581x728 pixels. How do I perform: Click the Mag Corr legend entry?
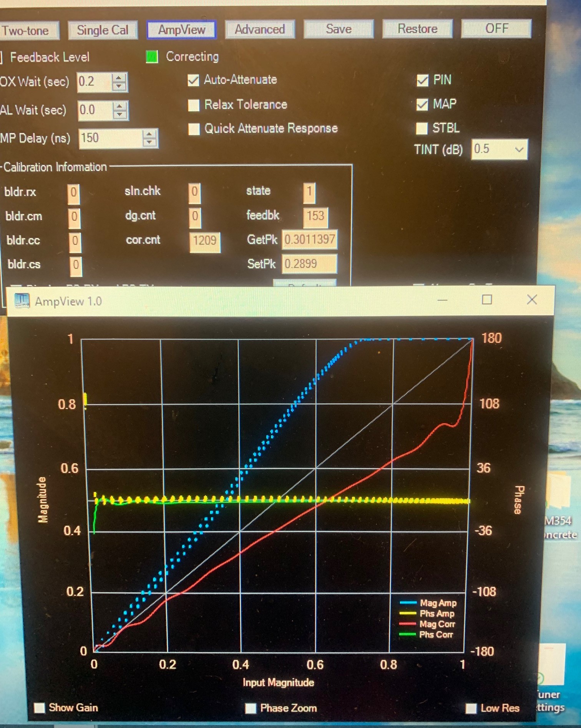tap(427, 624)
